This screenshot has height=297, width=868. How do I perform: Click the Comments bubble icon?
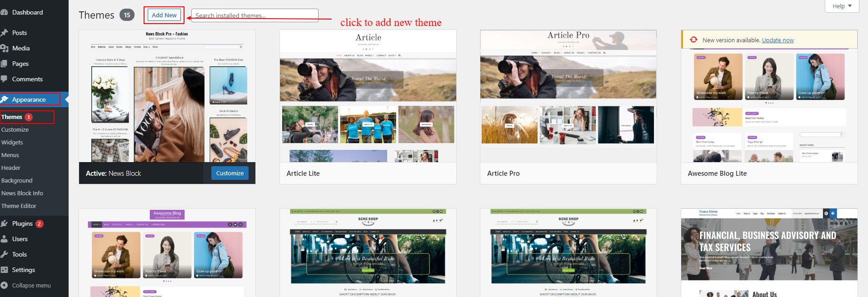(x=4, y=79)
